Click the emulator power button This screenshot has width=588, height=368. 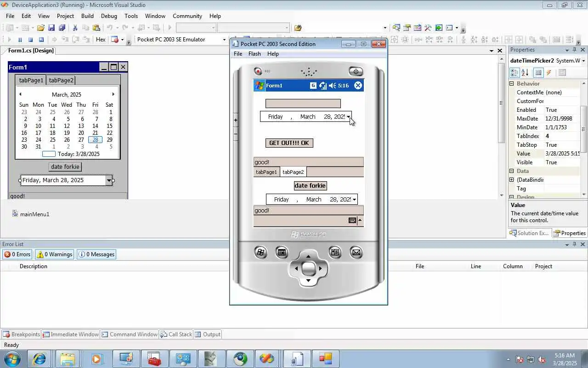click(x=356, y=71)
